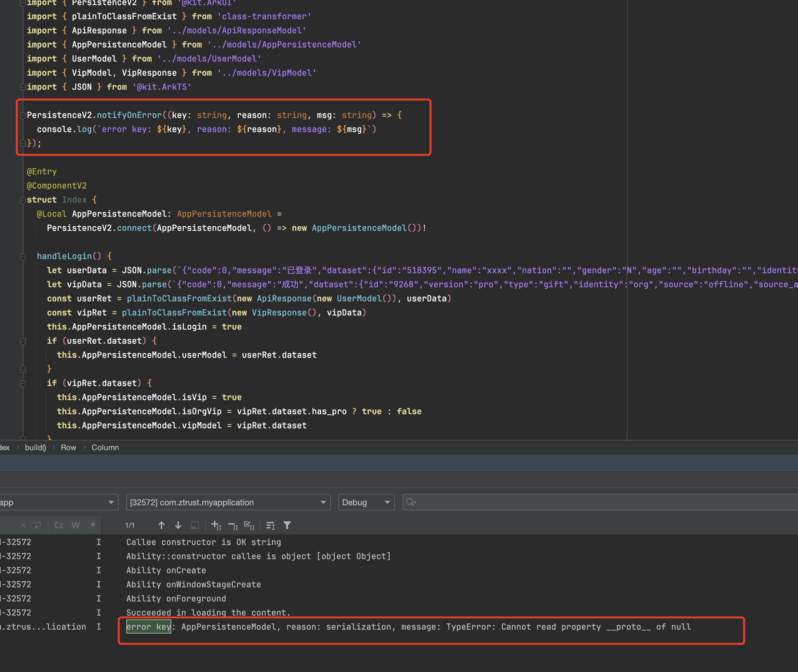
Task: Click 'notifyOnError' method call in code
Action: click(x=129, y=115)
